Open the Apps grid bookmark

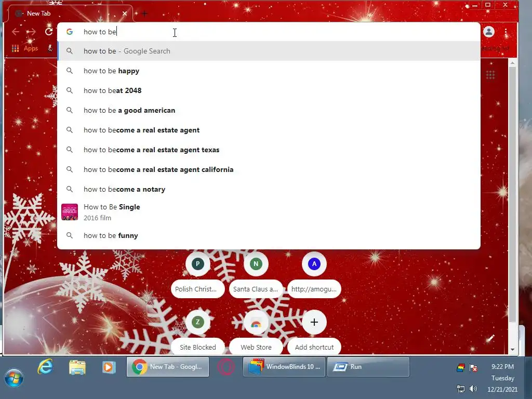(25, 48)
